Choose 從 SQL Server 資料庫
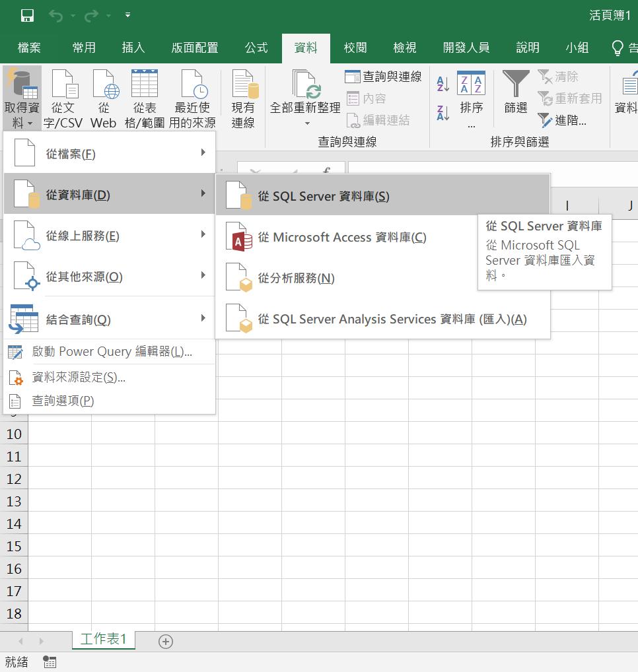 pos(382,195)
